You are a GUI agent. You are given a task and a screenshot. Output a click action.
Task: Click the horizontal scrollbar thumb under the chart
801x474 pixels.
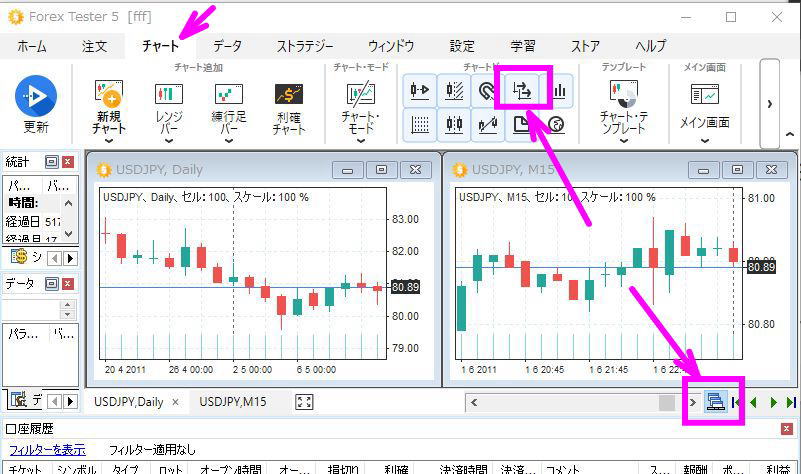(x=666, y=402)
